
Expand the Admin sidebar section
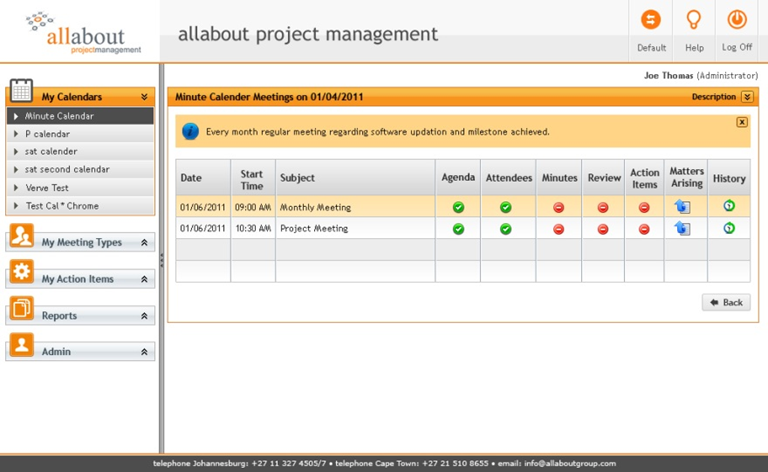(144, 352)
